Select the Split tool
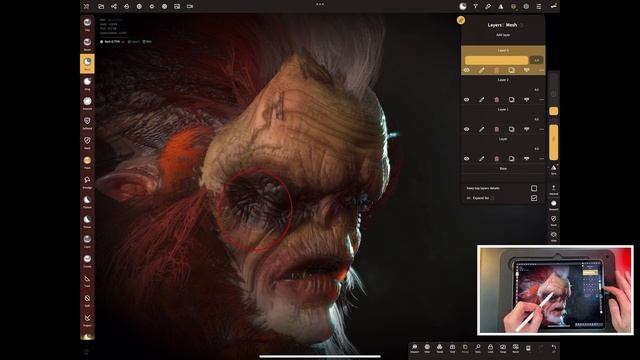This screenshot has height=360, width=640. coord(87,300)
